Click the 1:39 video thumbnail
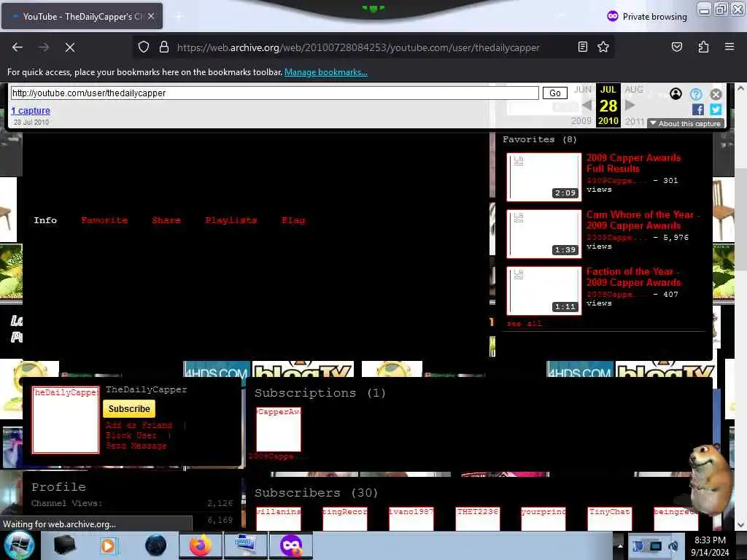Viewport: 747px width, 560px height. (x=544, y=234)
